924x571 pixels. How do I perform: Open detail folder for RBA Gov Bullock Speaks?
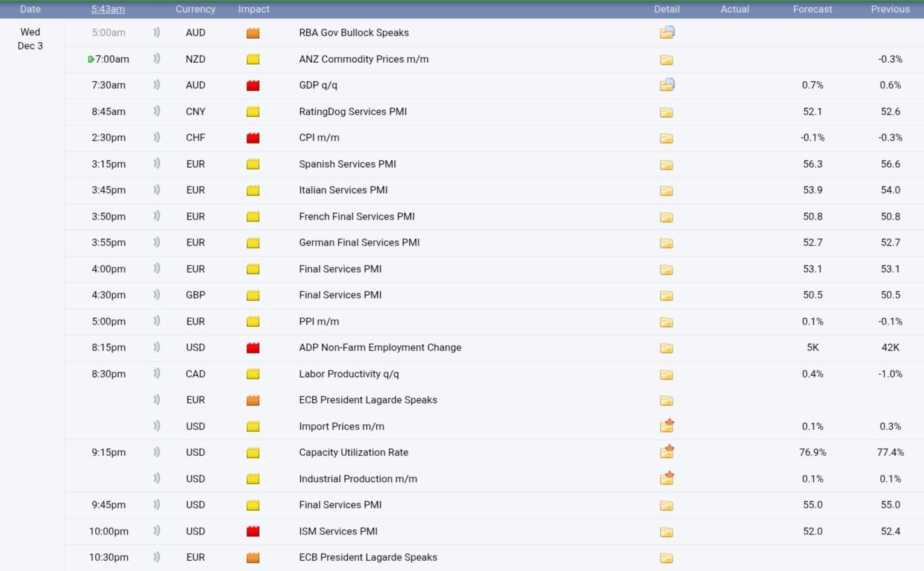[x=667, y=33]
